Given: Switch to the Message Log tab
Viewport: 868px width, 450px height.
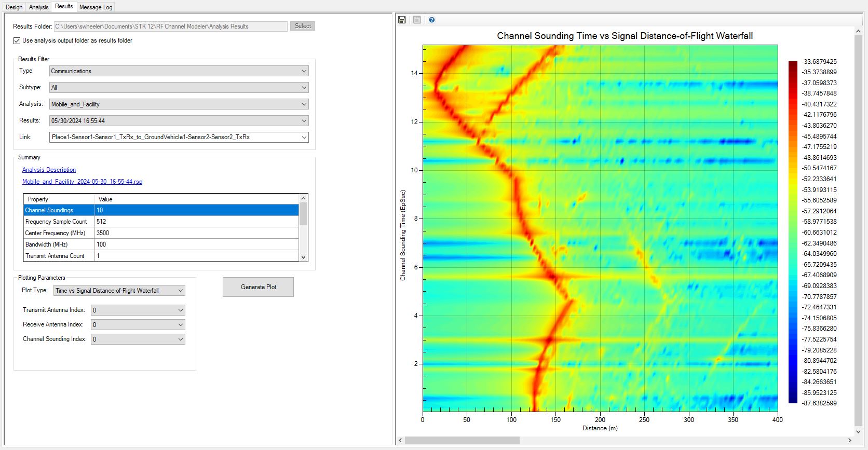Looking at the screenshot, I should [x=96, y=7].
